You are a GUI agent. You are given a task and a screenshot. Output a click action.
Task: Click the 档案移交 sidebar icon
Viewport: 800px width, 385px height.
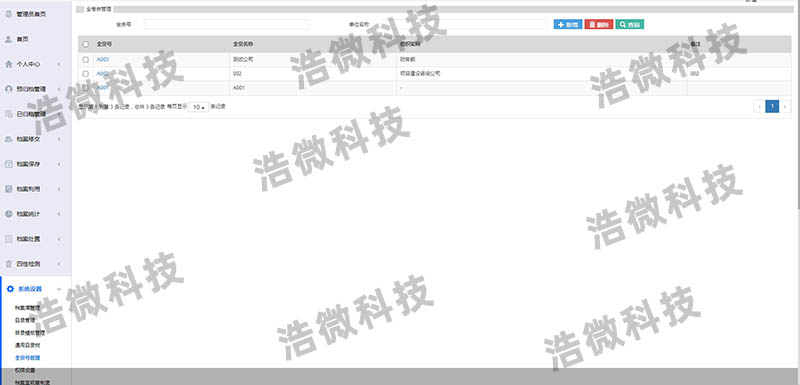pos(8,139)
